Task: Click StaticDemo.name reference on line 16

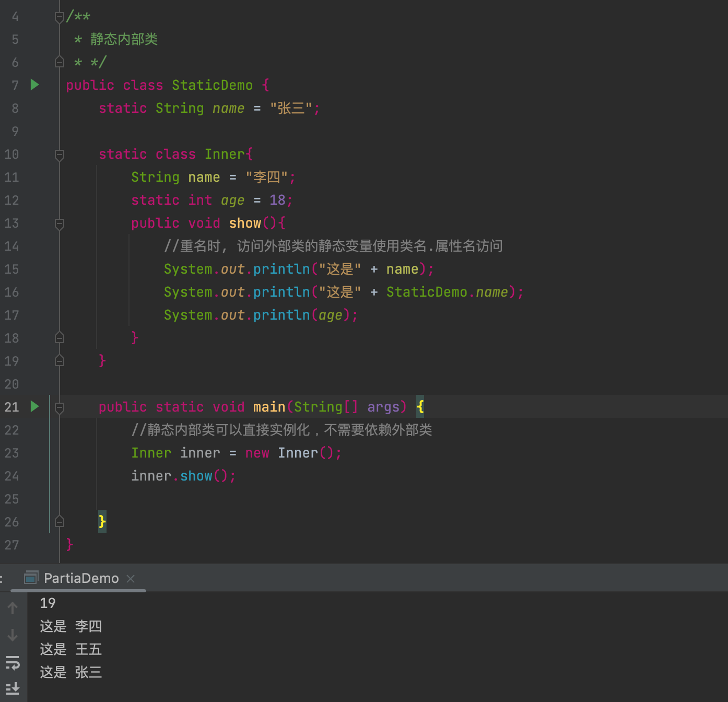Action: [x=447, y=292]
